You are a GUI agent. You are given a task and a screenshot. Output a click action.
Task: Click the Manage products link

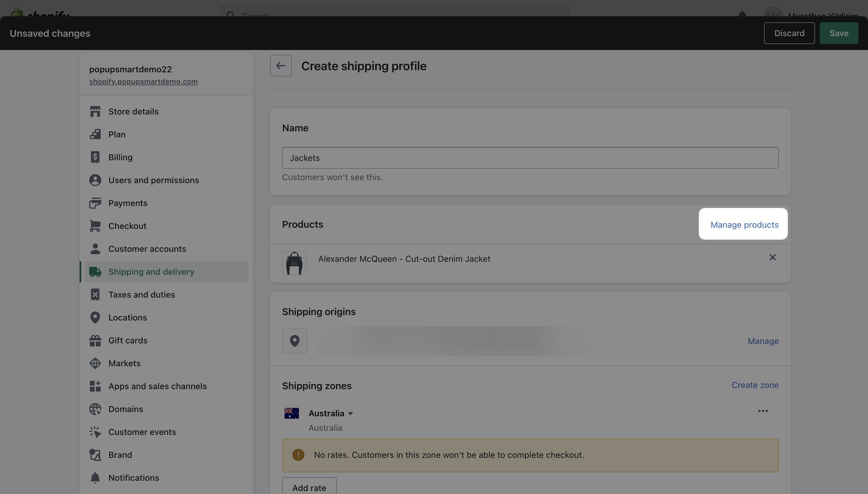click(x=744, y=225)
